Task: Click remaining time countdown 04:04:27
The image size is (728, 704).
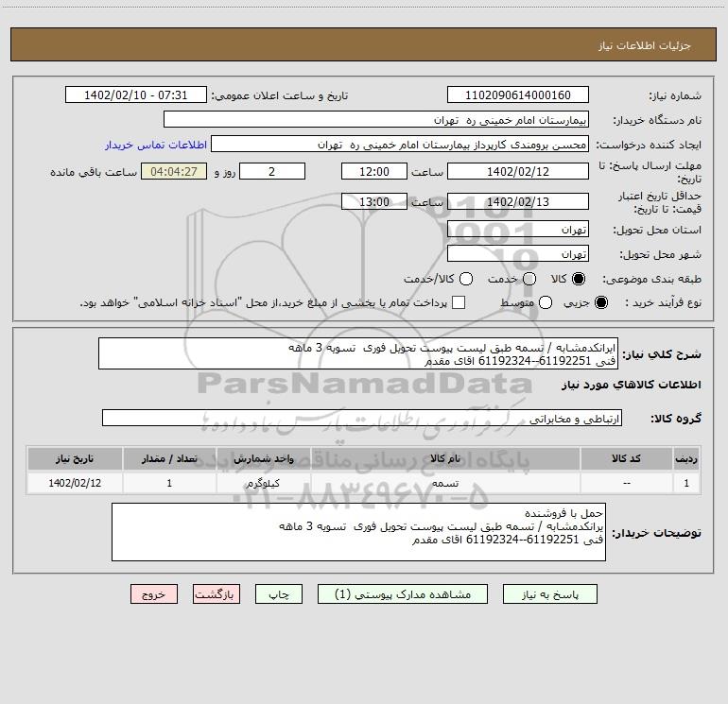Action: pos(174,171)
